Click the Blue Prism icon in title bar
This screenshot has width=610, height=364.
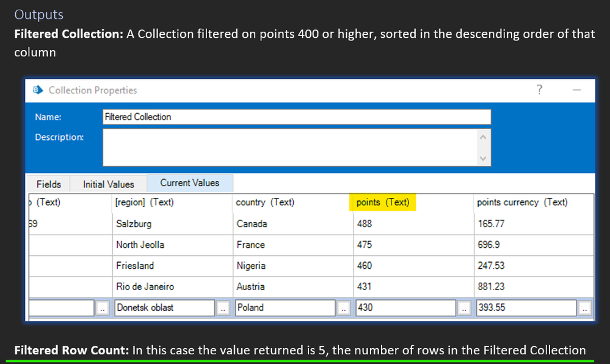[38, 90]
